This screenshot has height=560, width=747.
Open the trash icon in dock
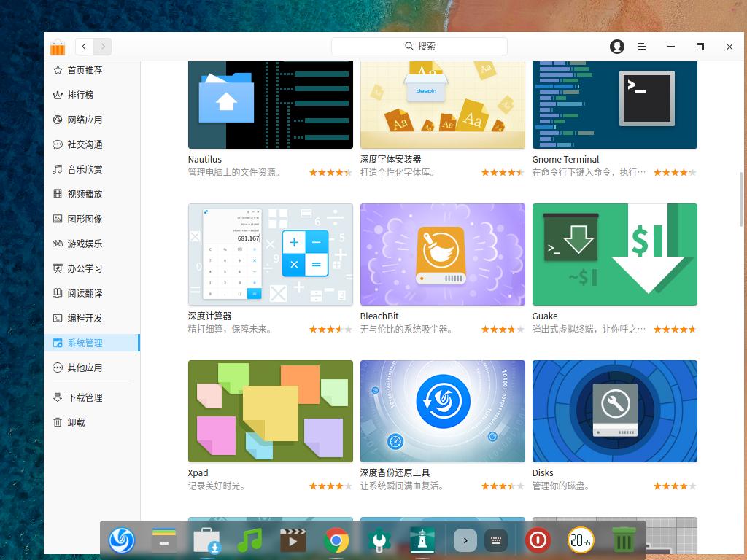click(x=622, y=540)
